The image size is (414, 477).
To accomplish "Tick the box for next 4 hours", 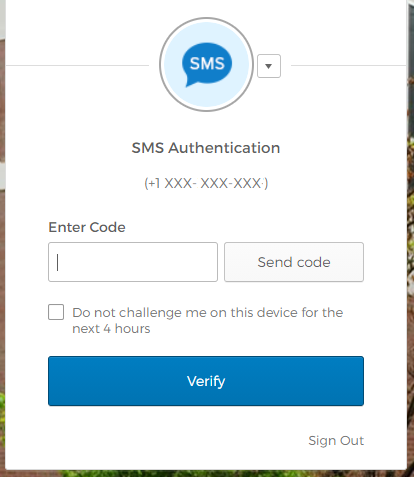I will coord(56,312).
